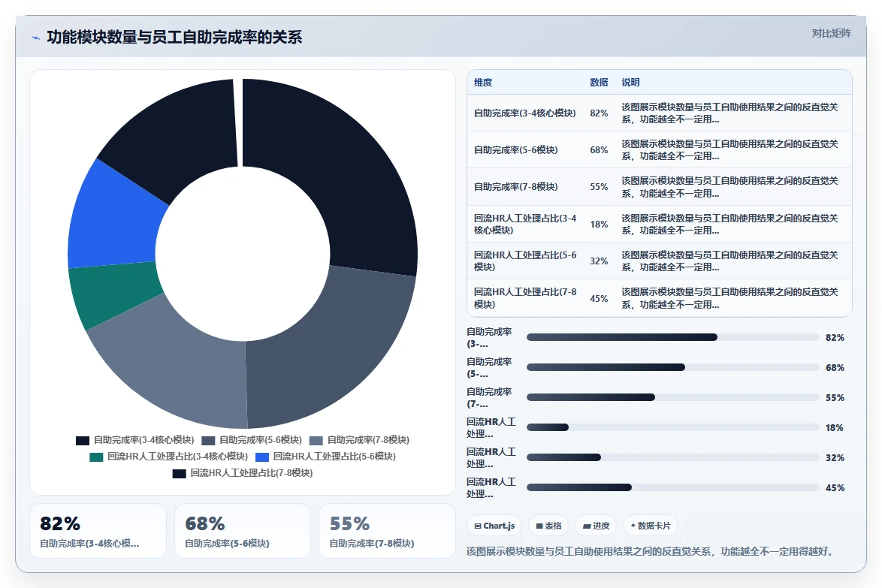Toggle legend item 自助完成率(7-8模块)
The height and width of the screenshot is (588, 882).
pyautogui.click(x=359, y=440)
